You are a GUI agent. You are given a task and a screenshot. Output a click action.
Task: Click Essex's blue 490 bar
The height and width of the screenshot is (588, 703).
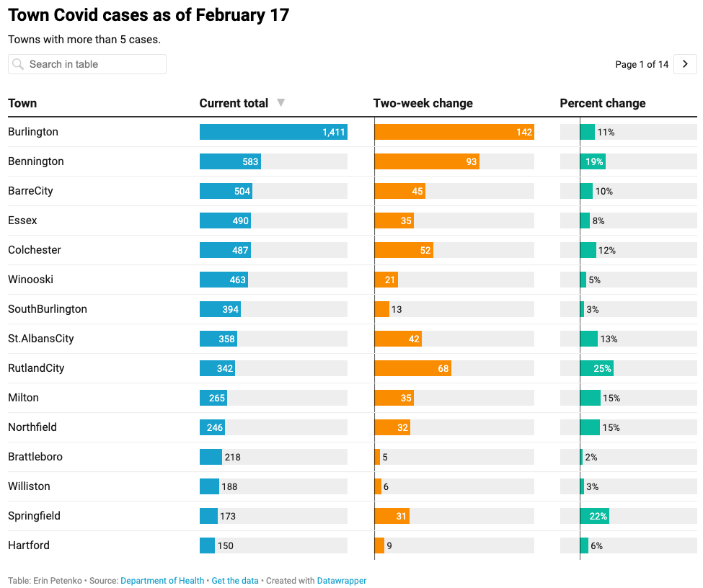tap(225, 220)
